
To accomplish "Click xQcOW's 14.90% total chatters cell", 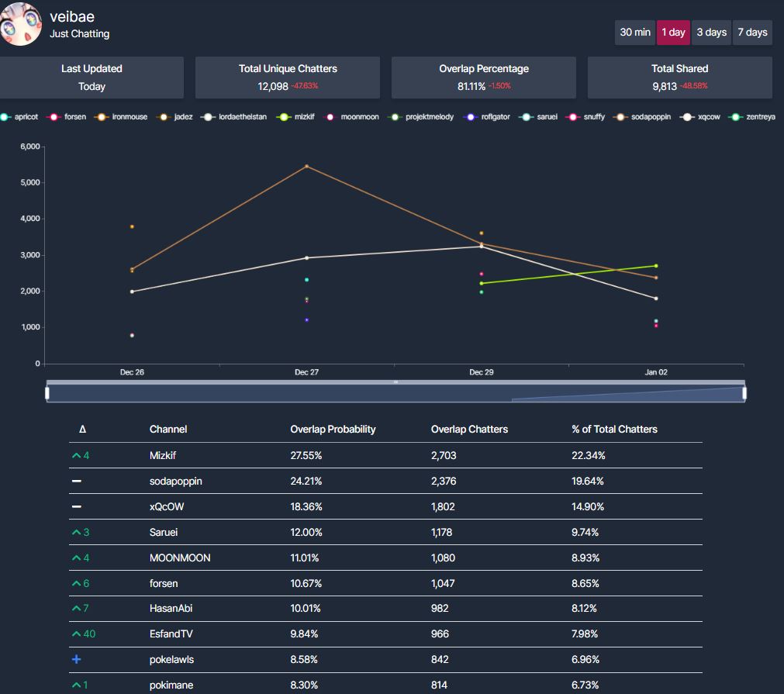I will click(x=588, y=506).
